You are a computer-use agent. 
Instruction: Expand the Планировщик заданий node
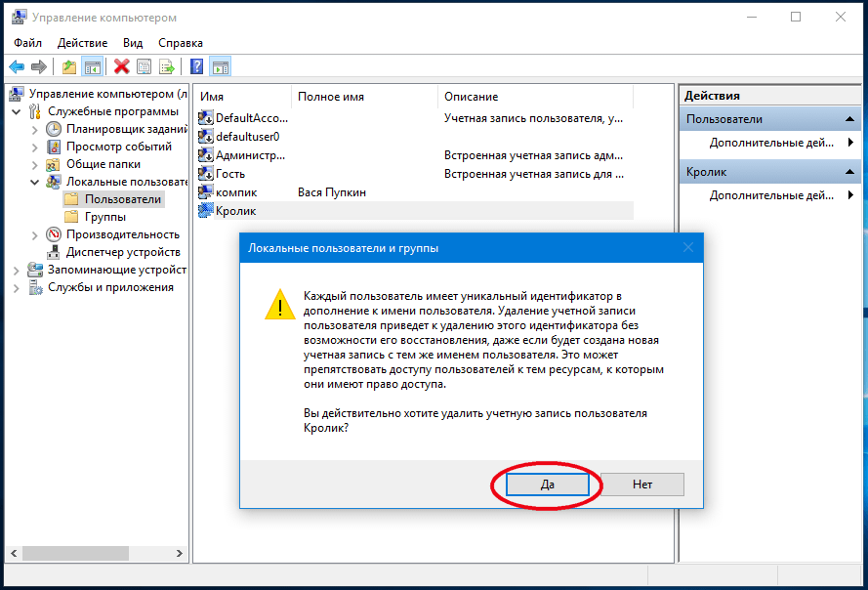pos(35,129)
